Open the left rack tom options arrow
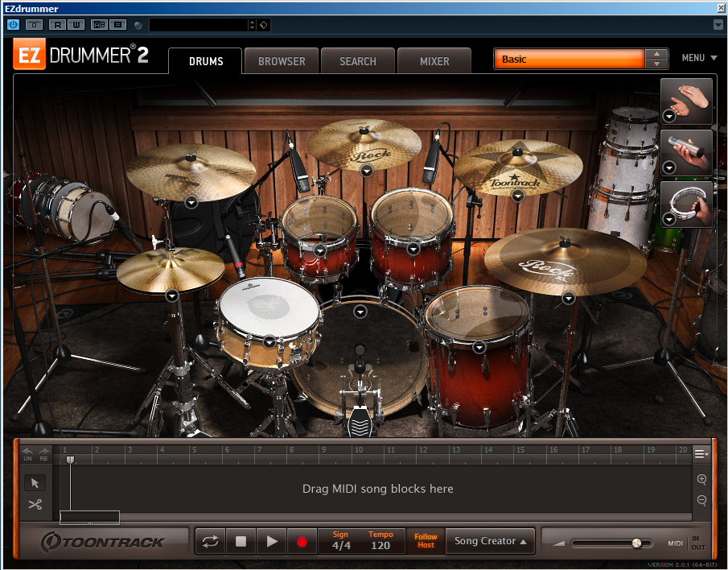The image size is (728, 570). tap(320, 251)
